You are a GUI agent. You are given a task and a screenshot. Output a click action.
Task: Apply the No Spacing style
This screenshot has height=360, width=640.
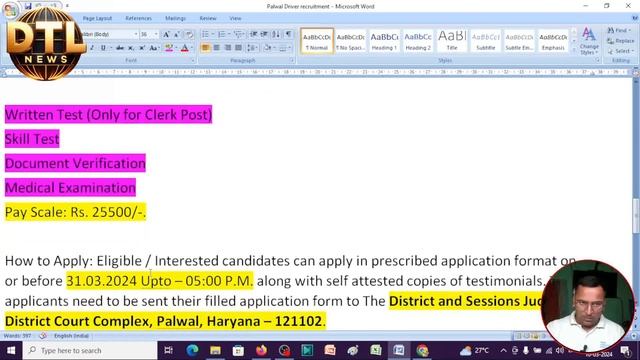(350, 41)
